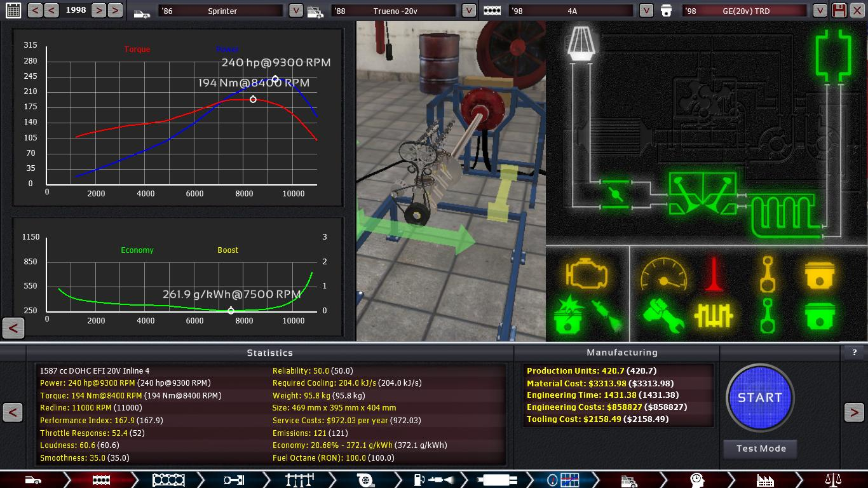The image size is (868, 488).
Task: Toggle Test Mode on the dyno
Action: (761, 449)
